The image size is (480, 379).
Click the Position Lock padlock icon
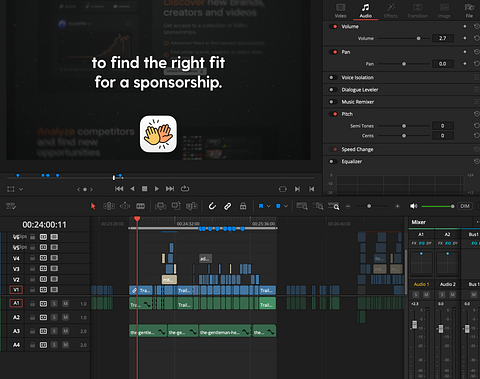tap(243, 206)
